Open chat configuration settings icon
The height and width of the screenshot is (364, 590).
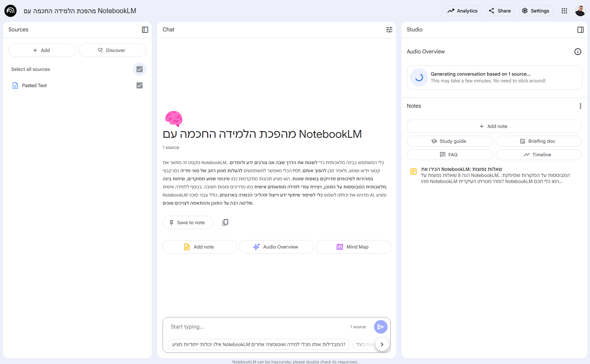click(x=389, y=30)
